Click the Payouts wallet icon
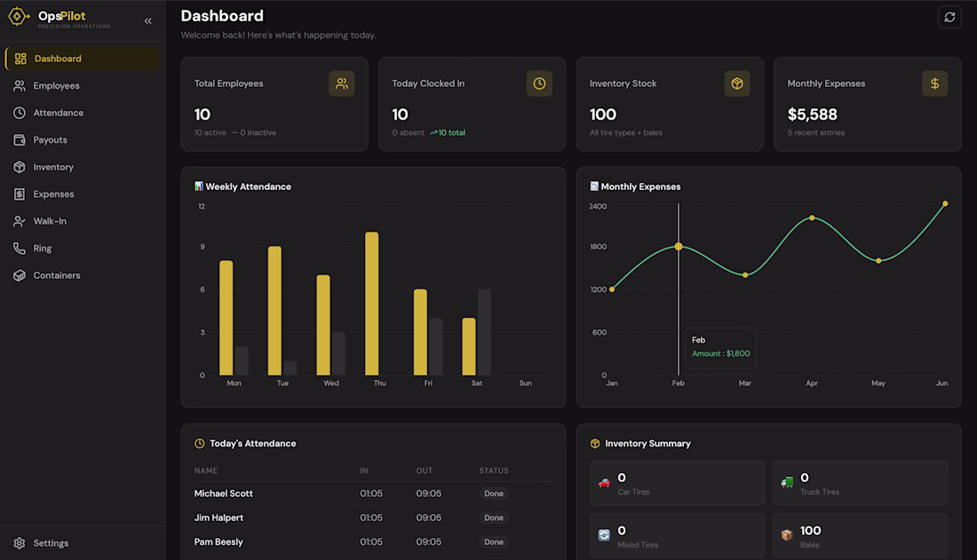The width and height of the screenshot is (977, 560). [20, 140]
